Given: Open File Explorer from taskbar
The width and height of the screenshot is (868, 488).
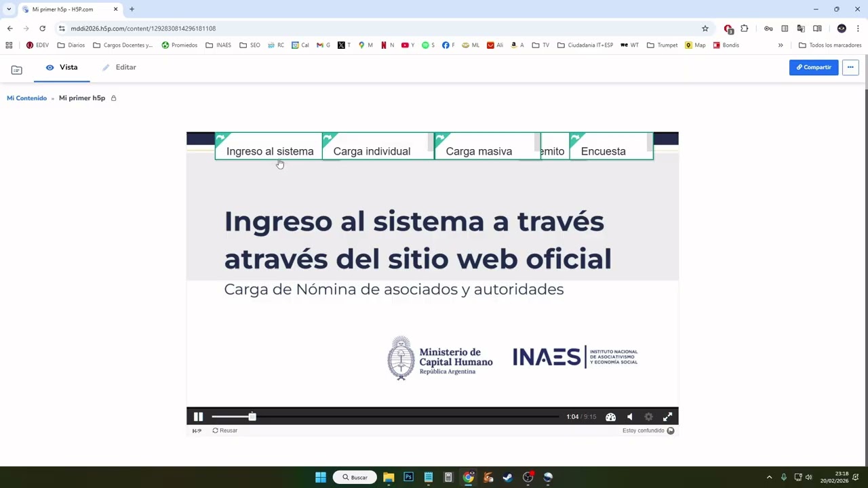Looking at the screenshot, I should (x=389, y=477).
